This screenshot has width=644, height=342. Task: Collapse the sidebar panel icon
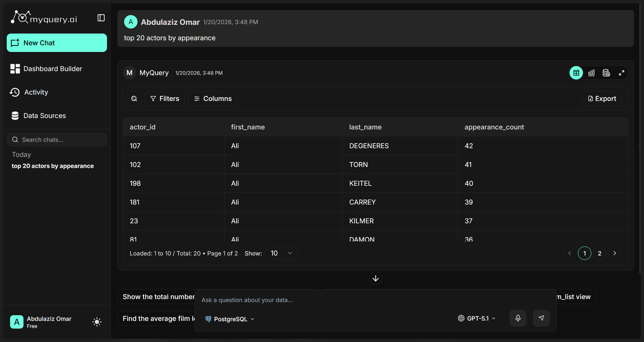tap(101, 18)
